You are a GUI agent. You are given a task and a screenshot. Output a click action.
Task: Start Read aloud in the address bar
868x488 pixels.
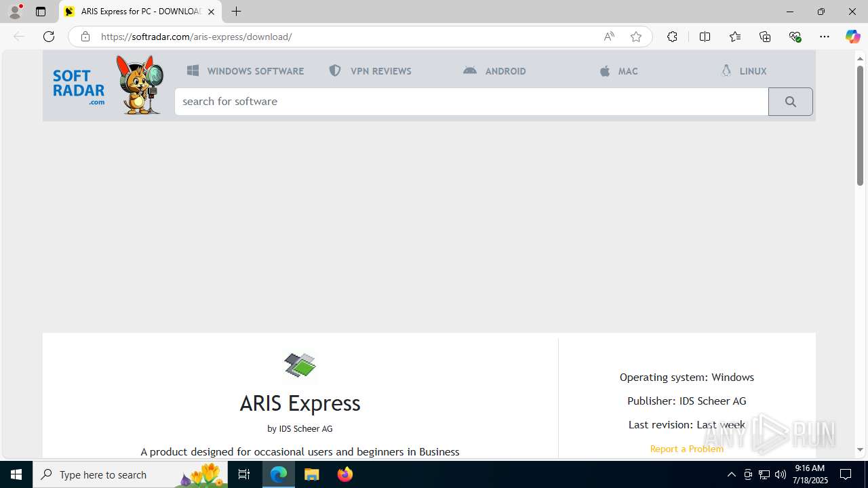tap(609, 37)
